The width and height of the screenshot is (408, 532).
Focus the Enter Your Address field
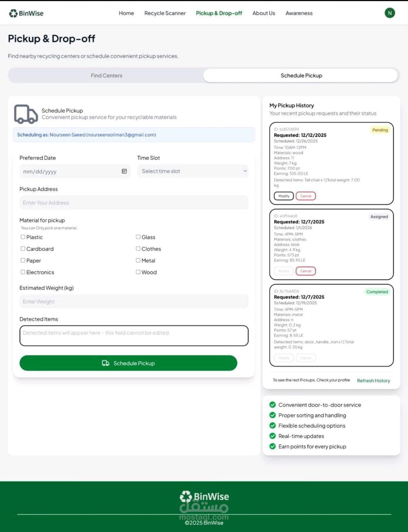(x=134, y=203)
